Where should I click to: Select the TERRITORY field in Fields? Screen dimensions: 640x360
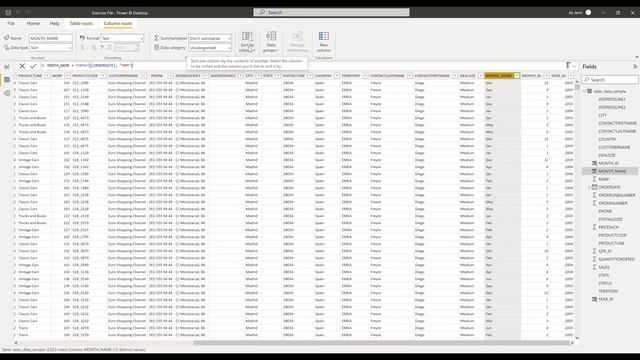click(x=608, y=291)
